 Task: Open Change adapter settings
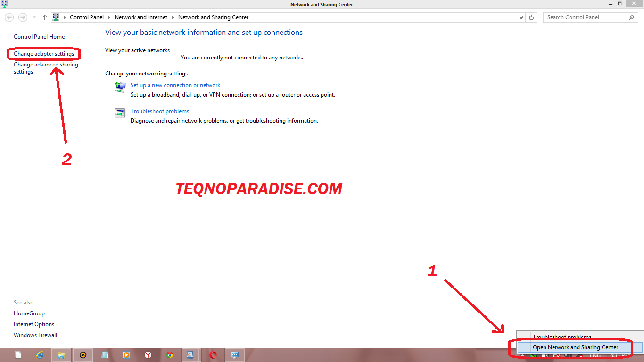coord(44,53)
